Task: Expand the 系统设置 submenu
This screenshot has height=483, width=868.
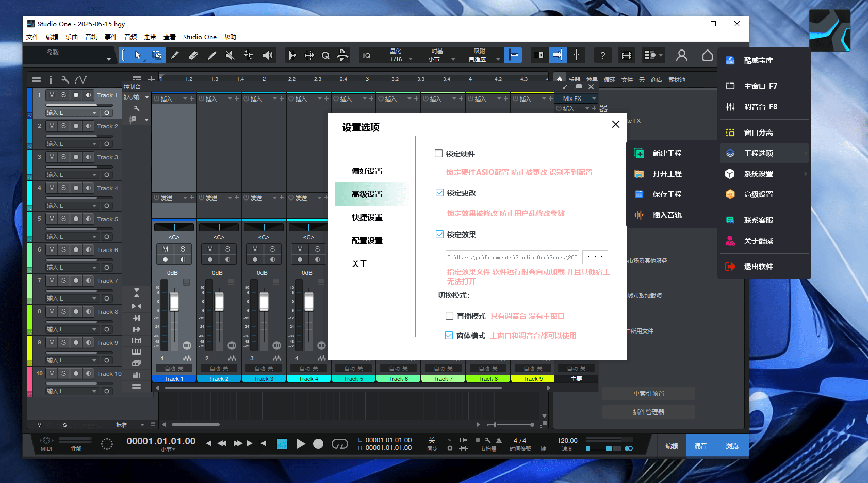Action: 764,174
